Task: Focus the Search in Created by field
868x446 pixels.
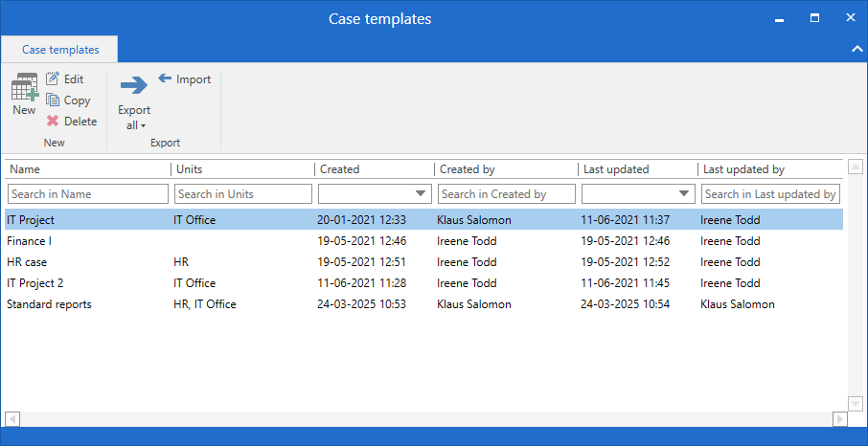Action: tap(506, 194)
